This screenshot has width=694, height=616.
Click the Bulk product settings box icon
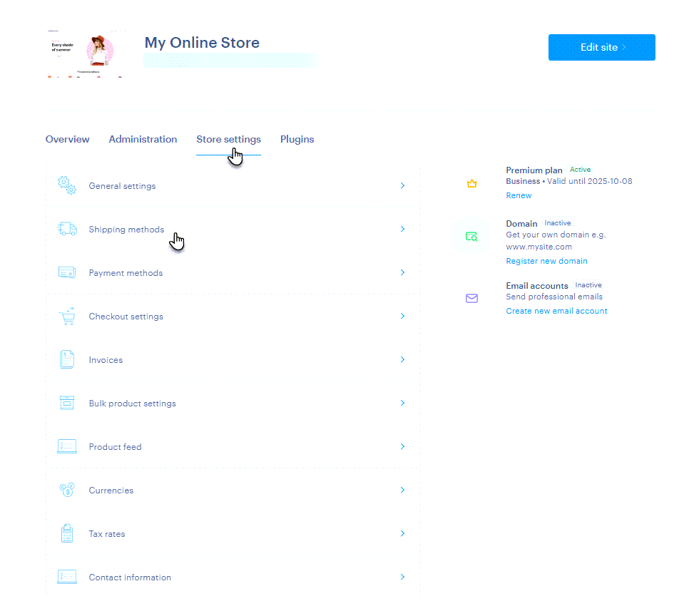67,403
